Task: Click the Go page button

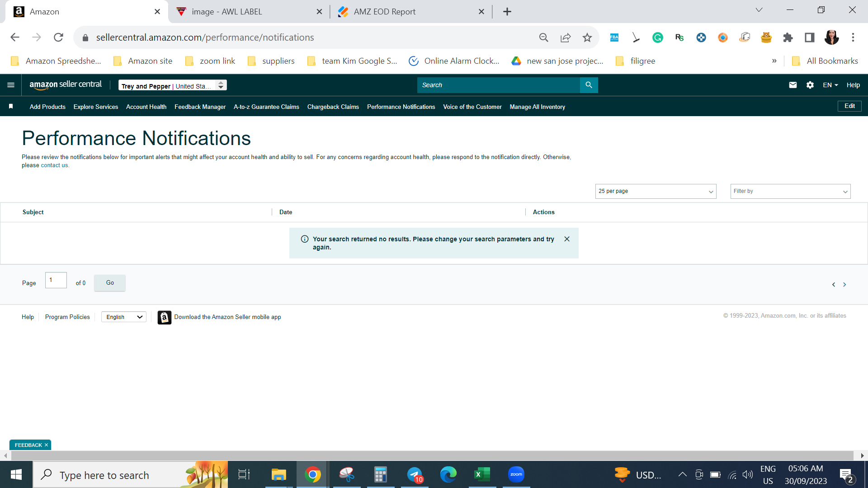Action: pyautogui.click(x=110, y=283)
